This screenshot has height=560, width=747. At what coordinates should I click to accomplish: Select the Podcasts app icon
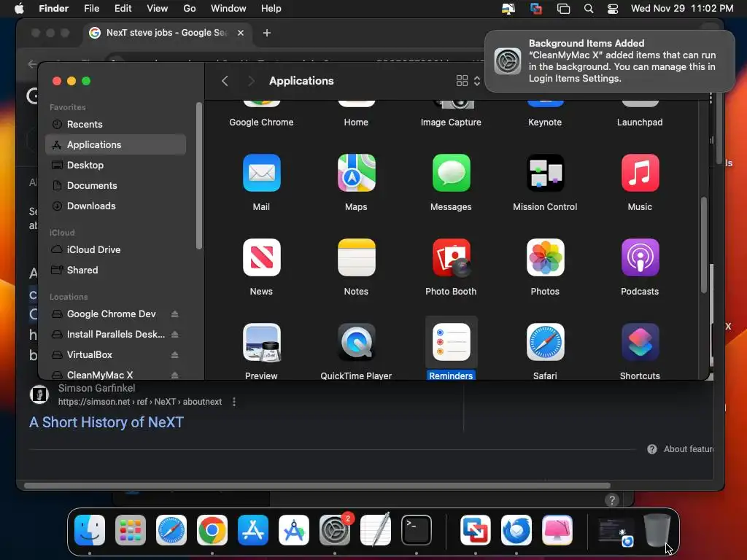pyautogui.click(x=640, y=257)
